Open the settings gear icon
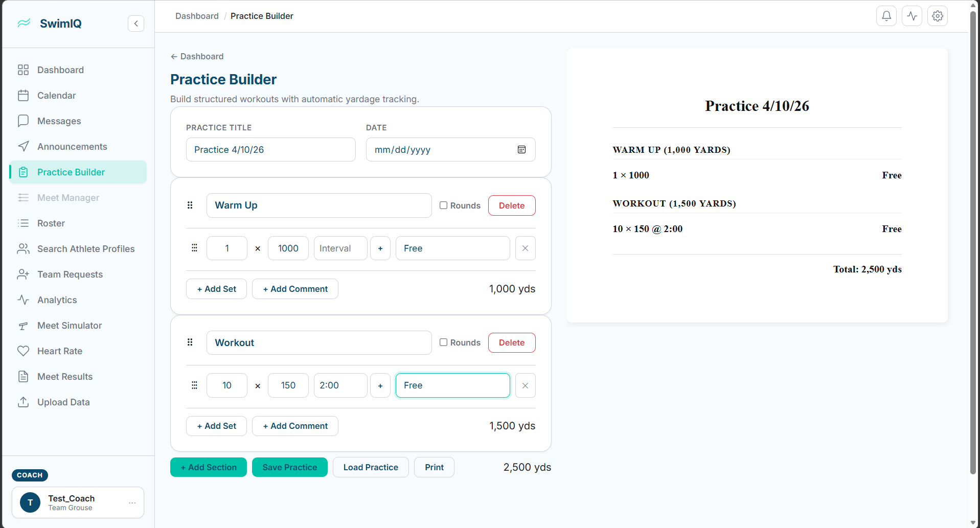Viewport: 980px width, 528px height. 938,16
